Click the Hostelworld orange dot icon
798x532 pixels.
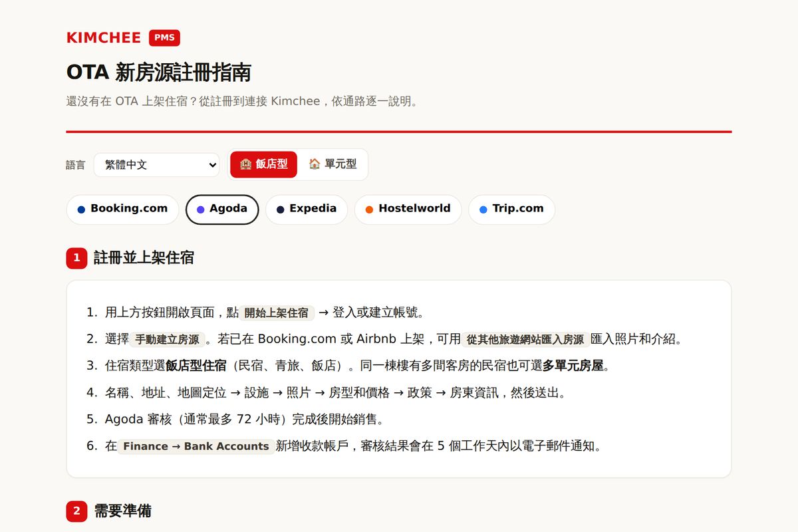pos(369,209)
